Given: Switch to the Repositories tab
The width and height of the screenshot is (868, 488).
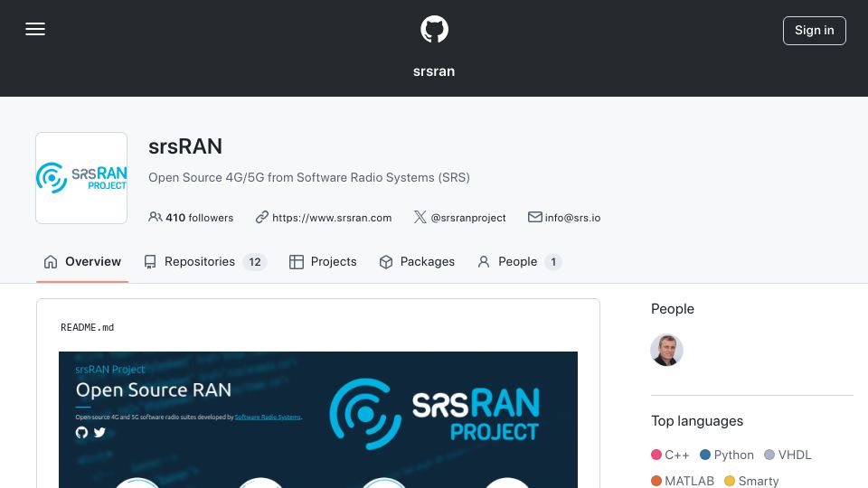Looking at the screenshot, I should [205, 262].
